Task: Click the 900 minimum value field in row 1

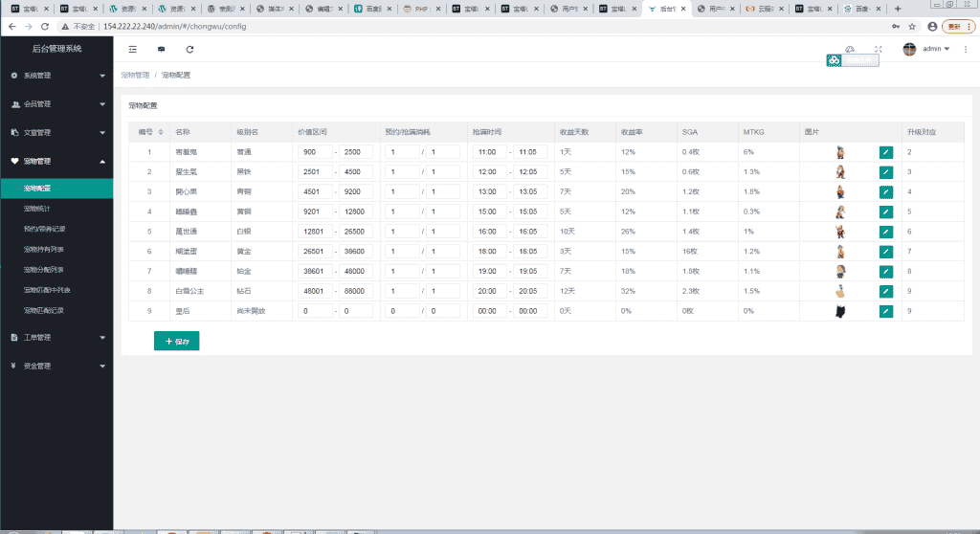Action: (314, 151)
